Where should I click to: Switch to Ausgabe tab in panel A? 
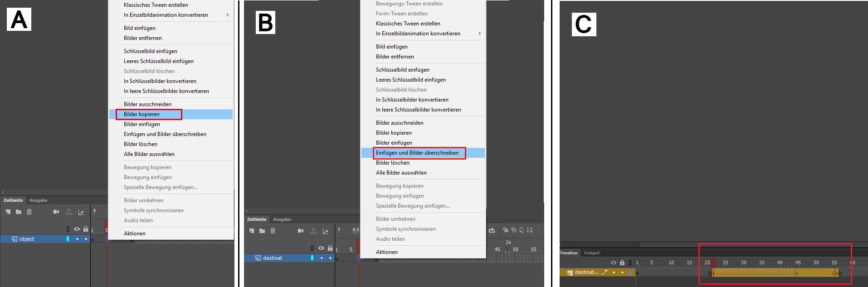pyautogui.click(x=39, y=200)
